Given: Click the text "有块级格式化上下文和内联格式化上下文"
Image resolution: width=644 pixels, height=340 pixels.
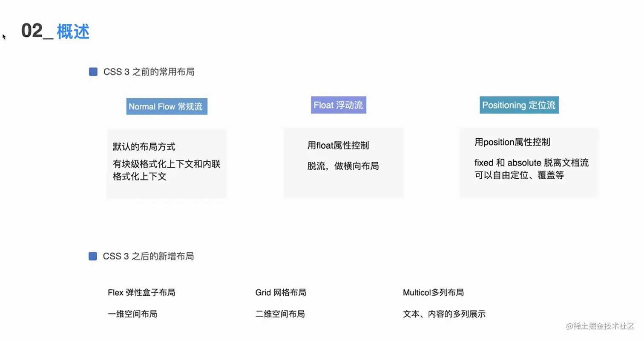Looking at the screenshot, I should (167, 170).
